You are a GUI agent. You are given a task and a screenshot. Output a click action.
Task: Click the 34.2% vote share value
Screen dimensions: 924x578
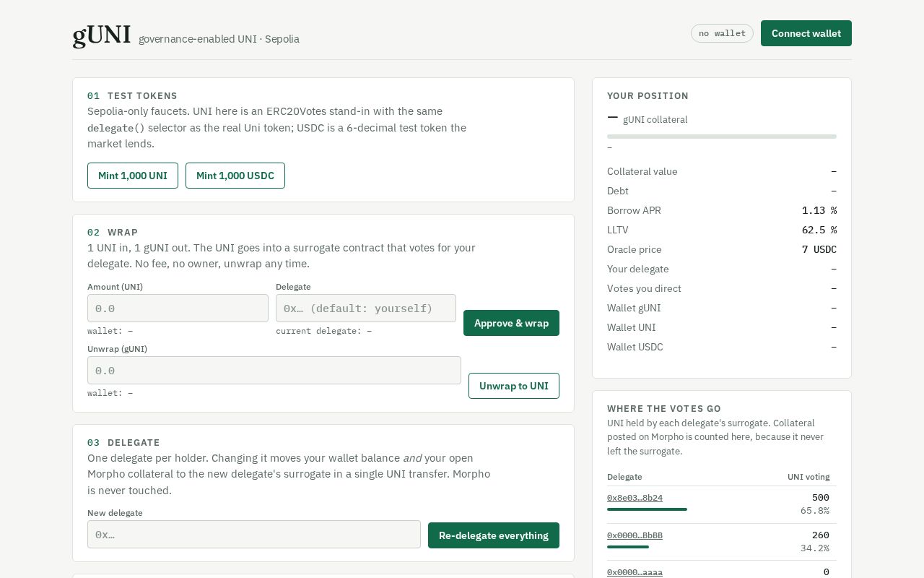(x=815, y=548)
